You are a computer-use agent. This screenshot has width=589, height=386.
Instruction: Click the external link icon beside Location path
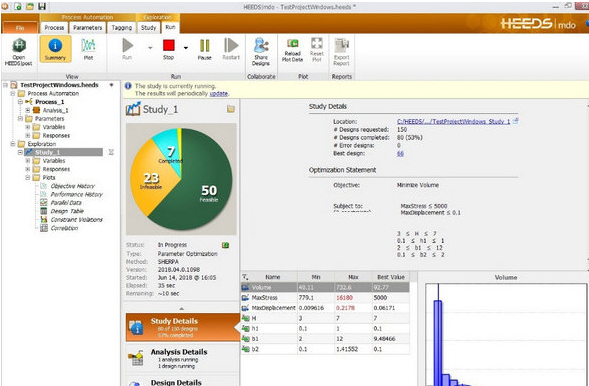[515, 121]
